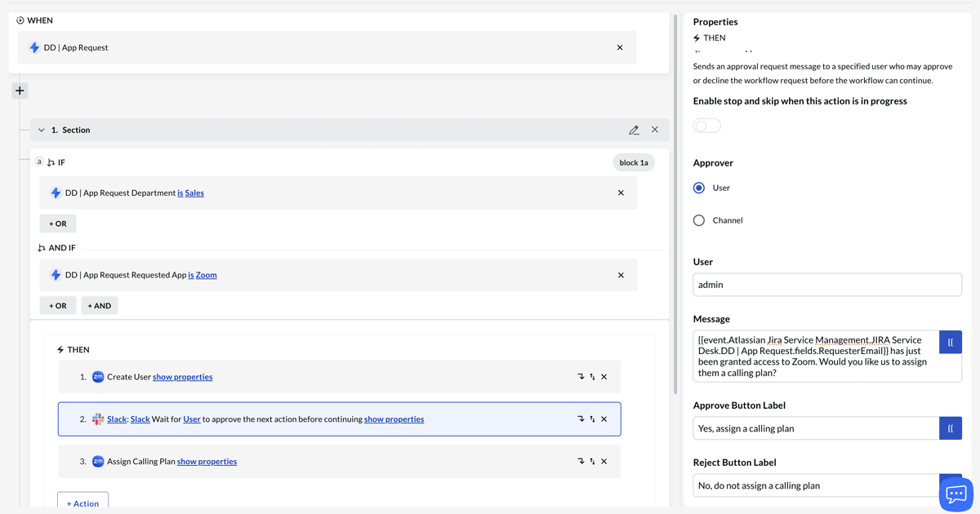
Task: Click inside the admin User field
Action: pos(826,284)
